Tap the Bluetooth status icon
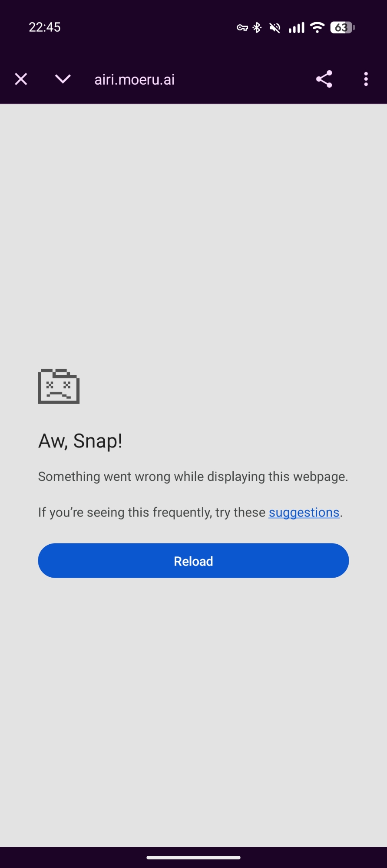The height and width of the screenshot is (868, 387). pos(257,28)
